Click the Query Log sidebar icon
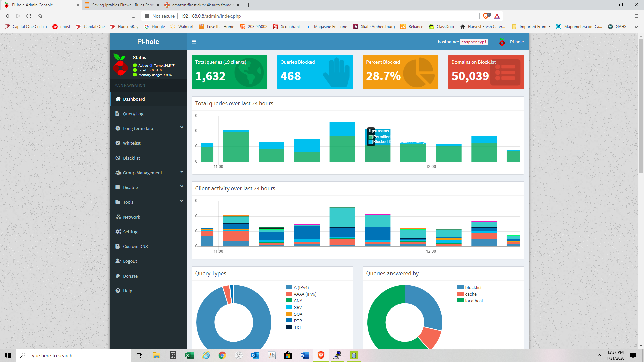This screenshot has width=644, height=362. 118,114
